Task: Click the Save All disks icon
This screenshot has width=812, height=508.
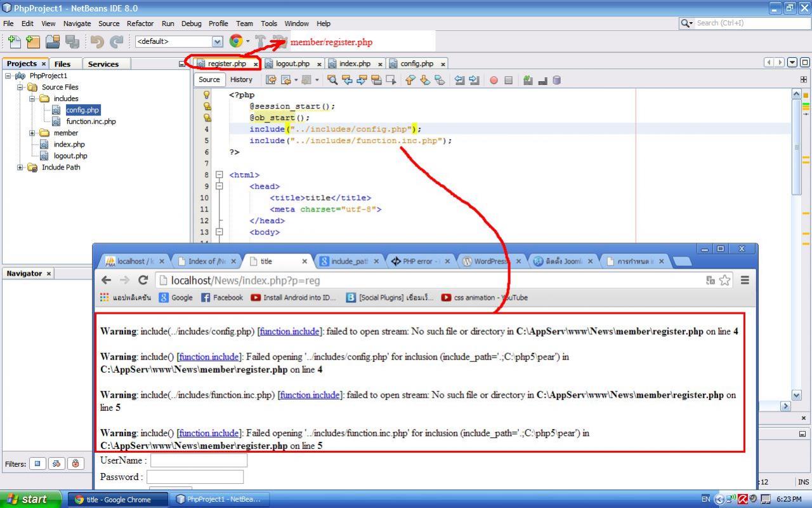Action: 72,41
